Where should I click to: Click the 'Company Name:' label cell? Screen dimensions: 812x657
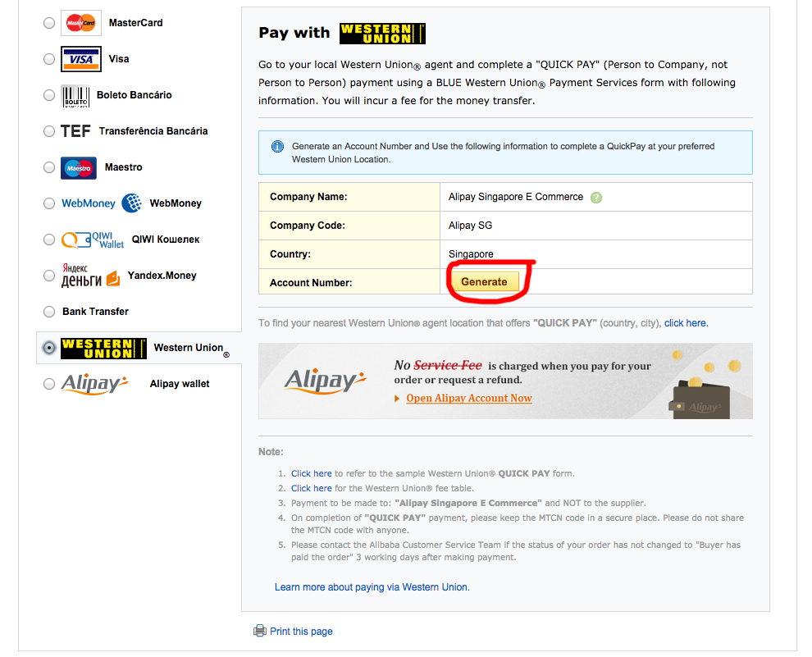point(349,197)
